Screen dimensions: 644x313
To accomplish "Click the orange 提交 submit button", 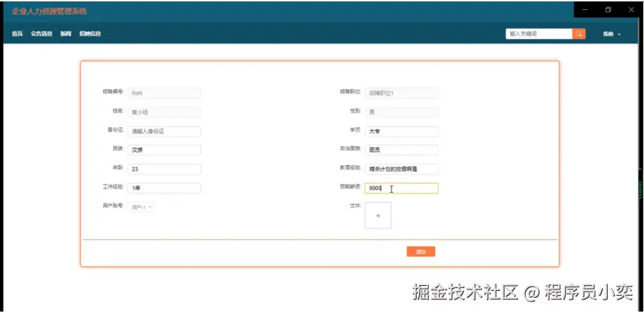I will (421, 252).
